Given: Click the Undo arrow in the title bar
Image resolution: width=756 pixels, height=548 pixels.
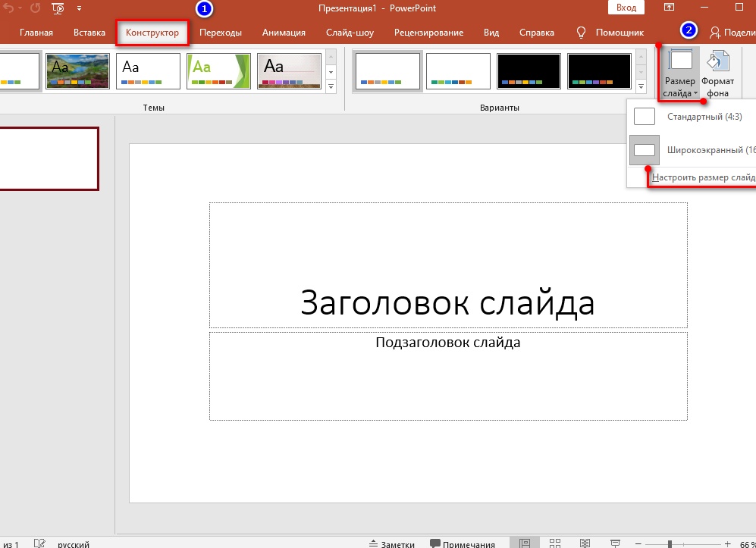Looking at the screenshot, I should point(8,8).
